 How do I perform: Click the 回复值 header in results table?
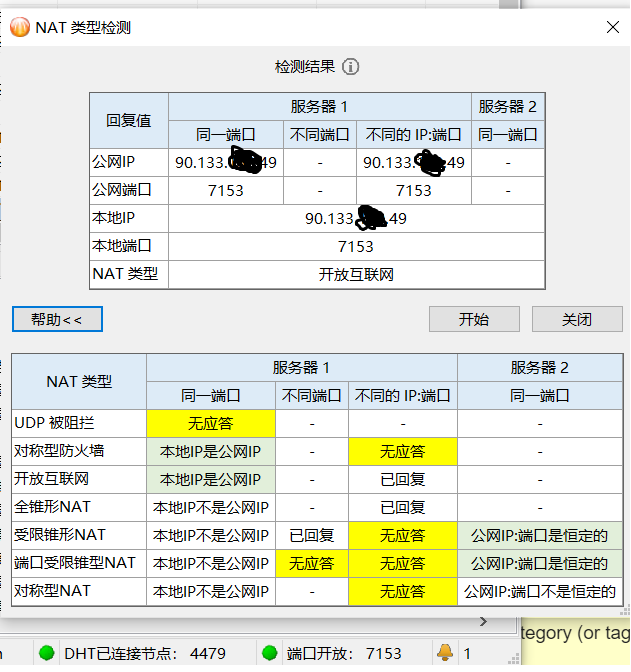(x=129, y=120)
